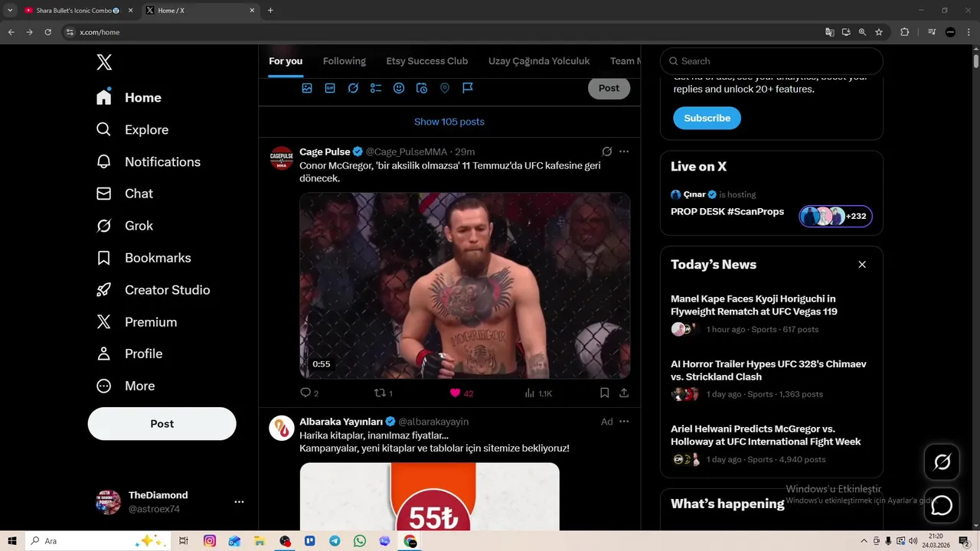Add a poll using the composer poll icon
This screenshot has height=551, width=980.
point(376,88)
